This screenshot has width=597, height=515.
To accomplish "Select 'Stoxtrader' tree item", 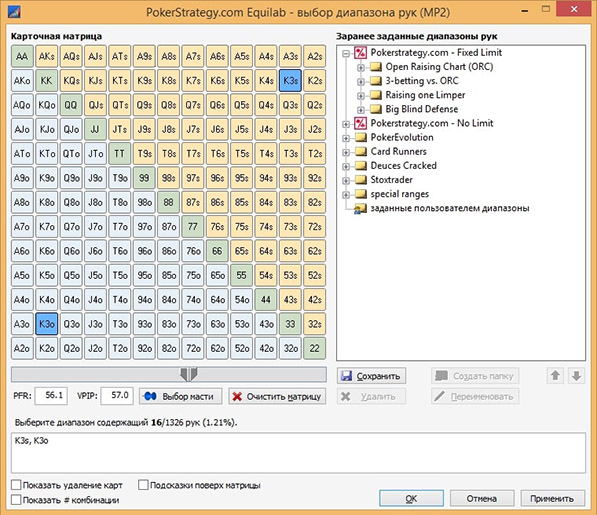I will coord(391,180).
